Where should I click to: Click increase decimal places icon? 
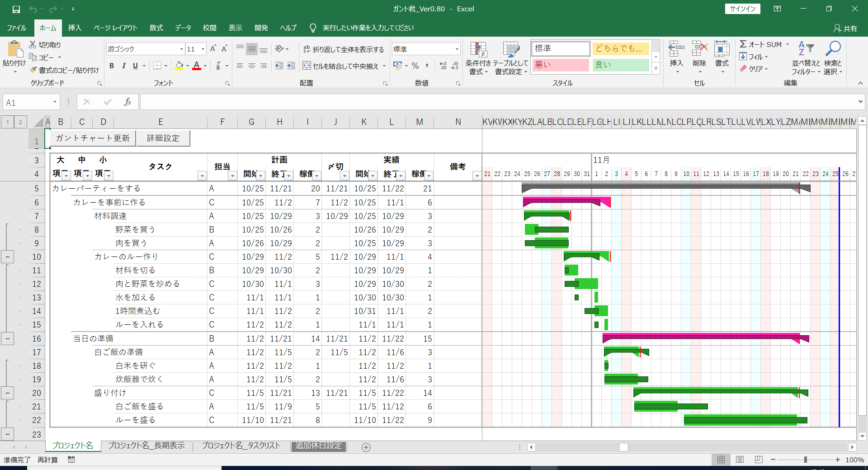443,66
